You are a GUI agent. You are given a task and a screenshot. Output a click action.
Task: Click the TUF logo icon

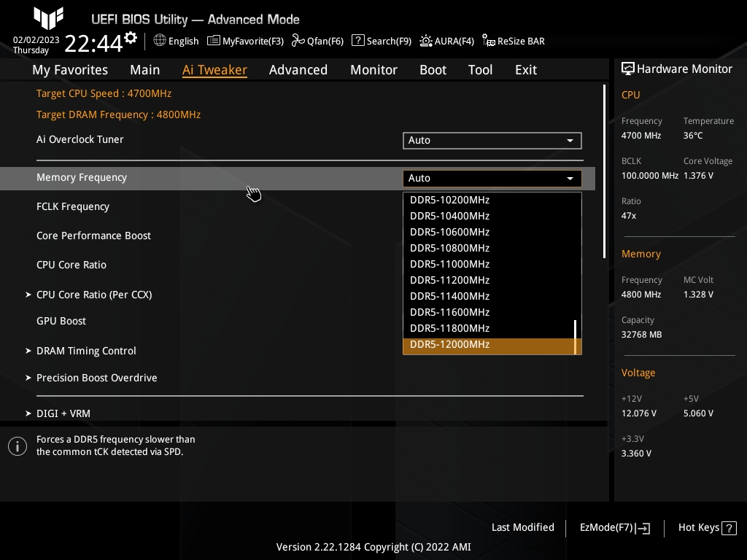pyautogui.click(x=48, y=18)
